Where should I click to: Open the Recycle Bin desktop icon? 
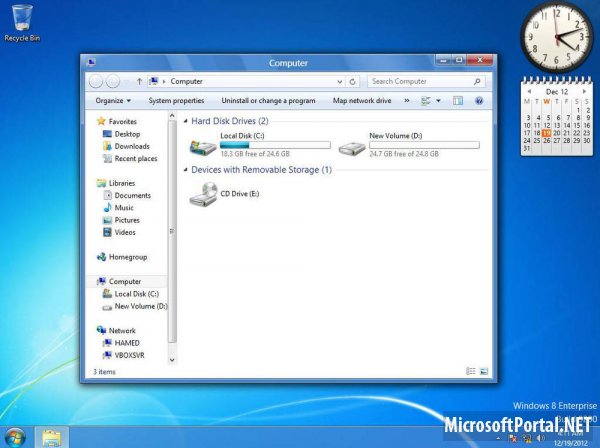click(x=22, y=22)
